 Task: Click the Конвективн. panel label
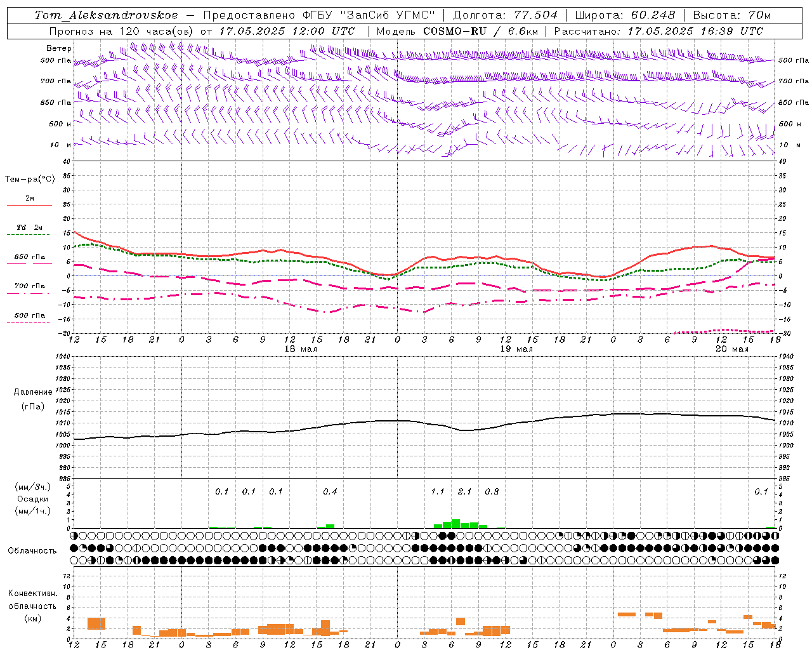pyautogui.click(x=32, y=594)
